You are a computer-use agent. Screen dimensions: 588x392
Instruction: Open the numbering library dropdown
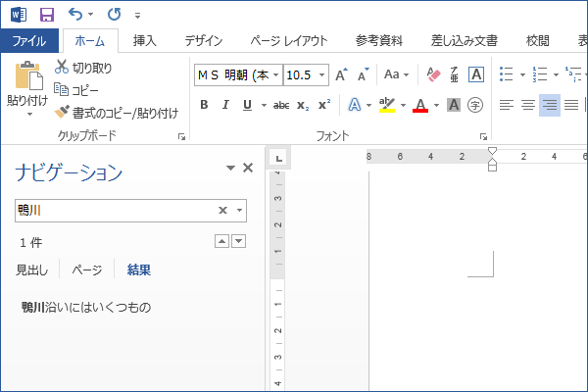[556, 74]
